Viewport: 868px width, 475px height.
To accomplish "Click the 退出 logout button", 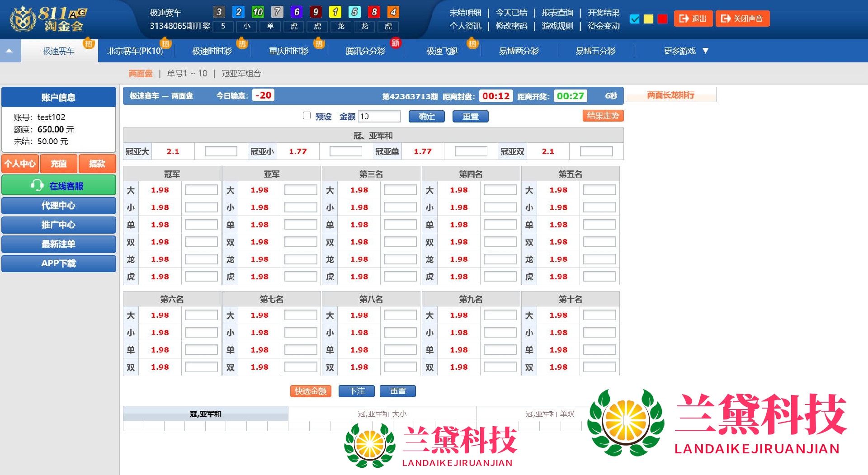I will pyautogui.click(x=693, y=19).
